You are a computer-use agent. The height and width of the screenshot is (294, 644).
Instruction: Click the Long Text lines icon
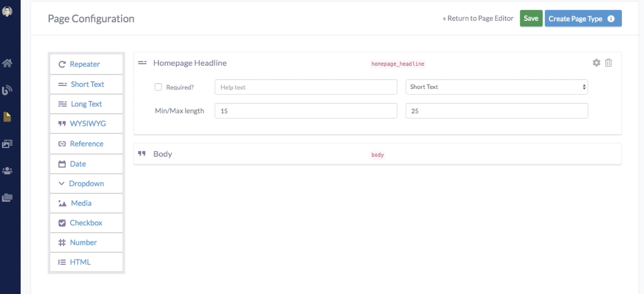[62, 104]
